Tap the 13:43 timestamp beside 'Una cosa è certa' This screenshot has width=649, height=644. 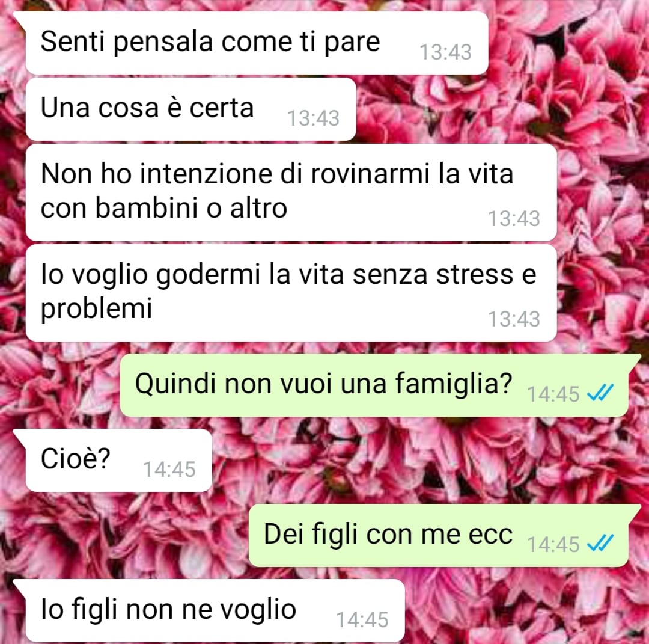(313, 118)
